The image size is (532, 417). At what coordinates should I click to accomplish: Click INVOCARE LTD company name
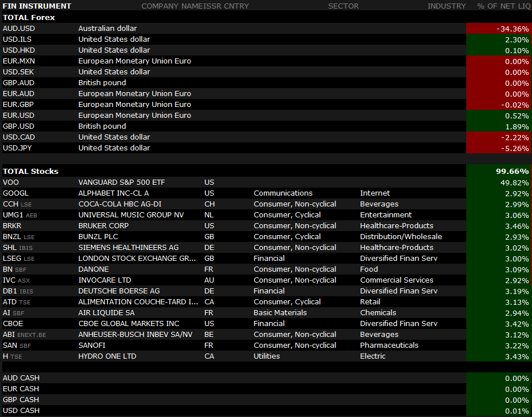click(x=104, y=280)
